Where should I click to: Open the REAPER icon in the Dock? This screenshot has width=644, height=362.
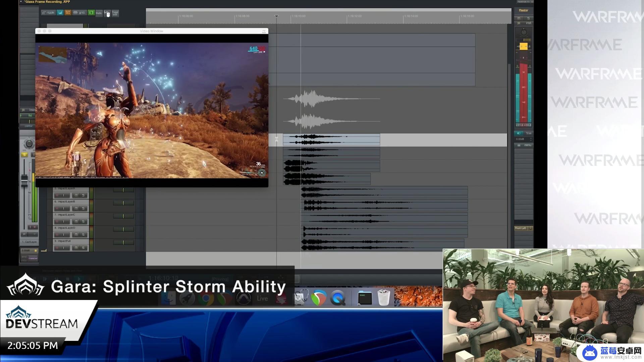pyautogui.click(x=319, y=298)
